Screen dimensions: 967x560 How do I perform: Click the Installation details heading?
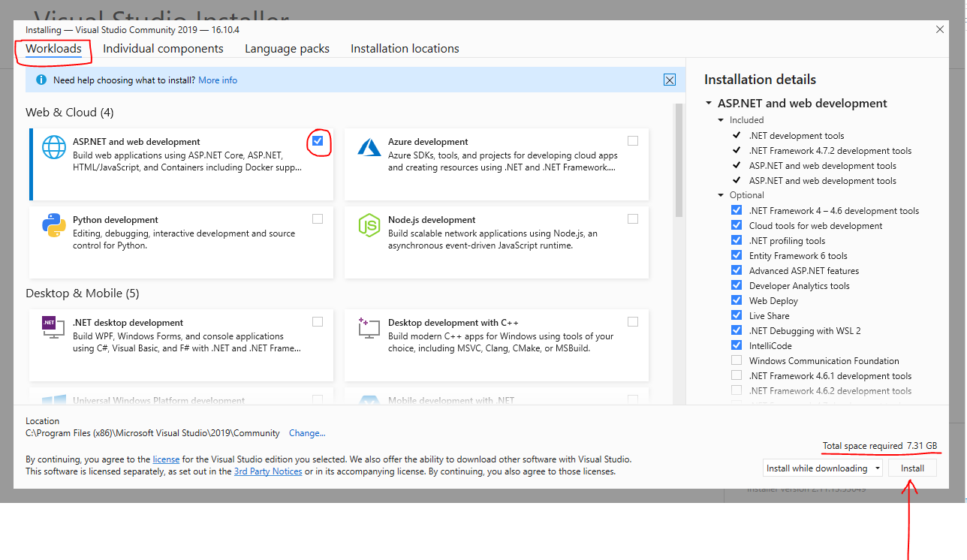pyautogui.click(x=760, y=80)
